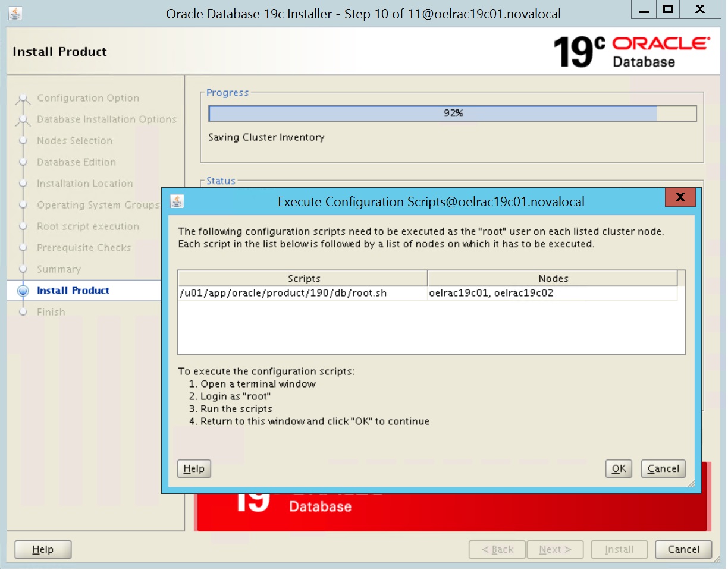Select Root script execution step
Screen dimensions: 728x570
(88, 226)
